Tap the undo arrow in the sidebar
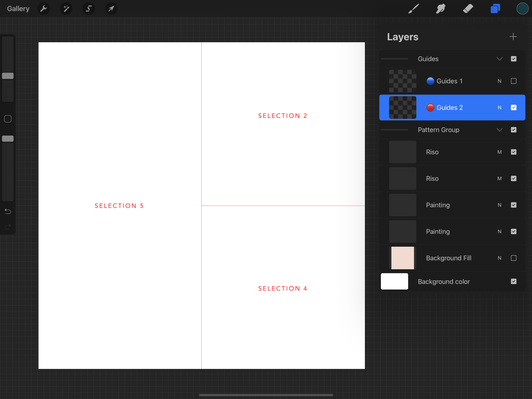 pos(7,211)
